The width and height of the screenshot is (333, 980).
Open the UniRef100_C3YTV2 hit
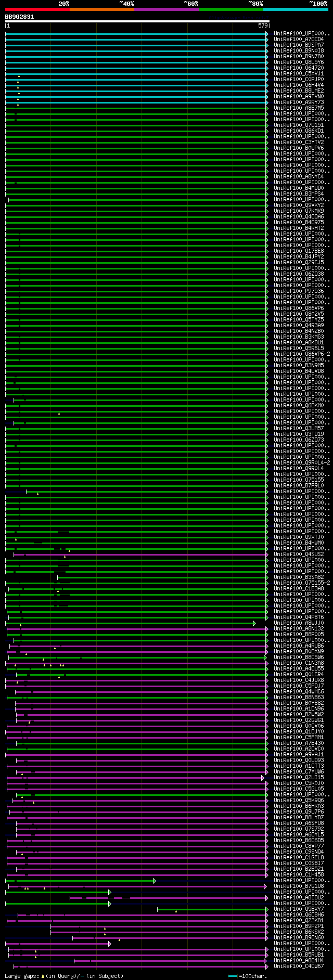[299, 143]
